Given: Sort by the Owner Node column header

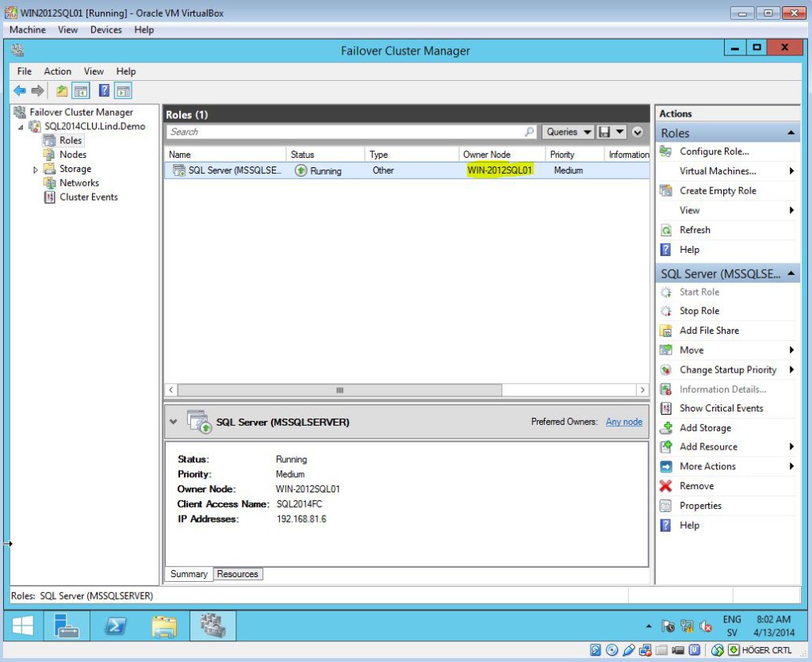Looking at the screenshot, I should coord(501,155).
